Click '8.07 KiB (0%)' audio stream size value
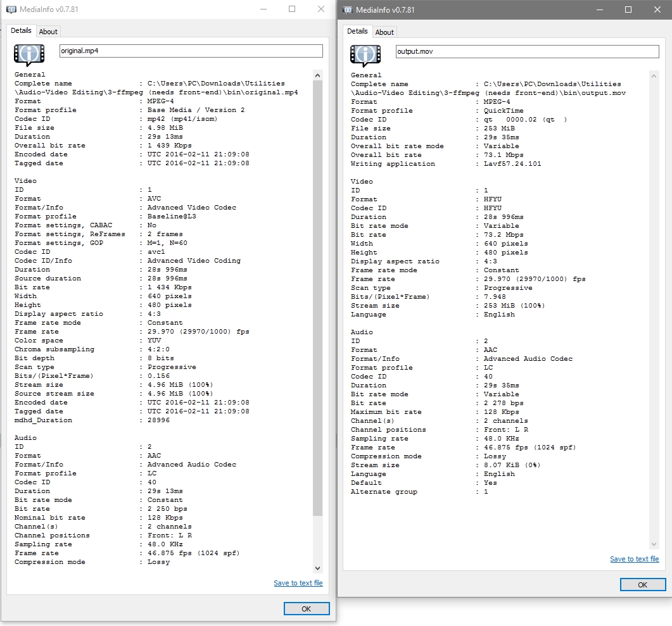The image size is (672, 626). 512,465
